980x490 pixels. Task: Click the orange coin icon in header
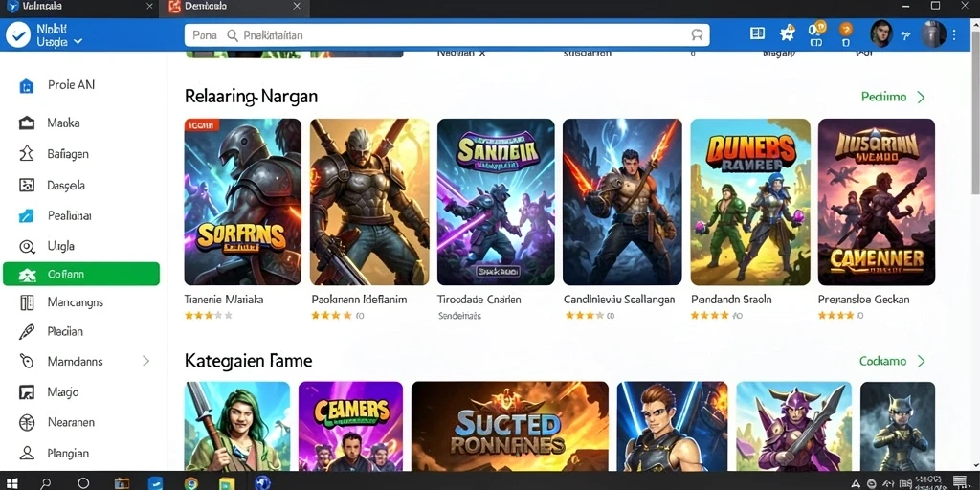[846, 29]
